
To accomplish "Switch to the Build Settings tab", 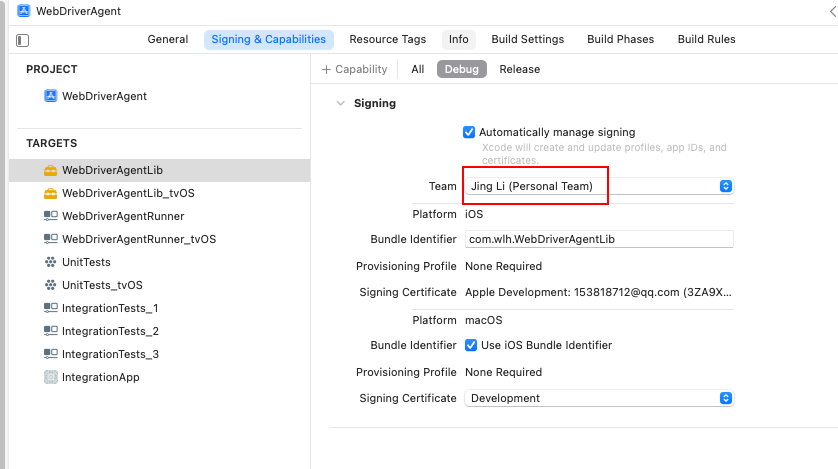I will [x=527, y=40].
